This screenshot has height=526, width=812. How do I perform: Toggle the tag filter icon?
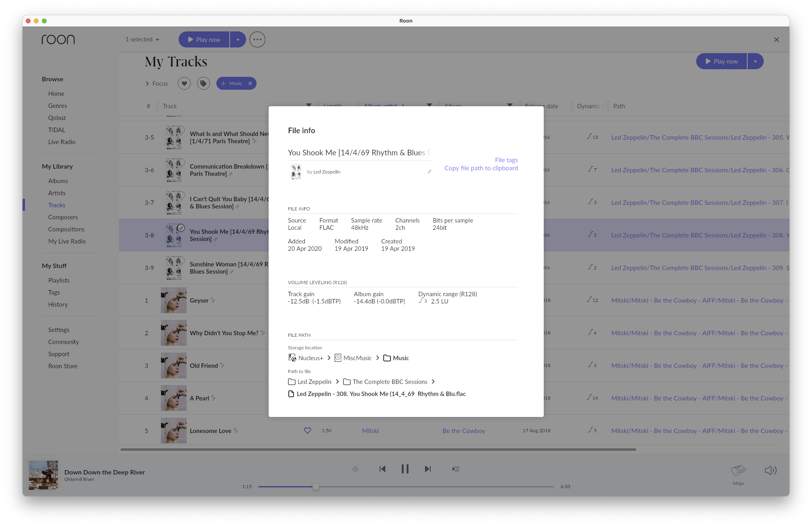click(204, 83)
